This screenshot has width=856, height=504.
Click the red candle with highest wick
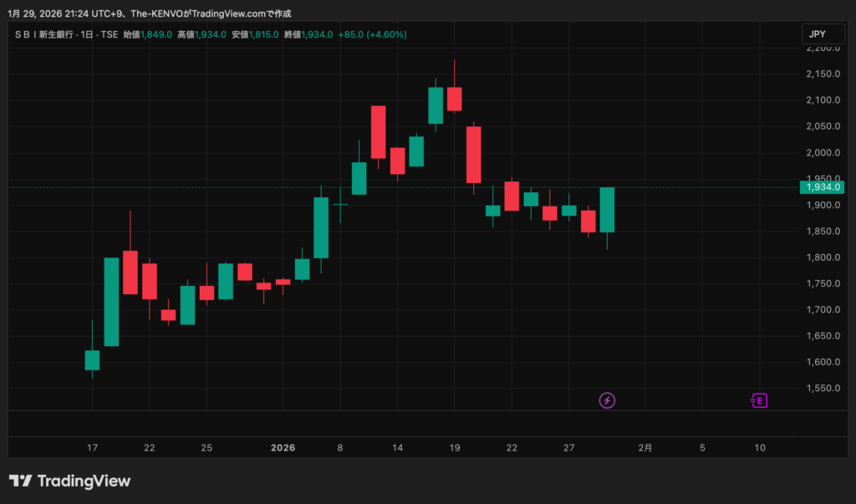(x=454, y=99)
